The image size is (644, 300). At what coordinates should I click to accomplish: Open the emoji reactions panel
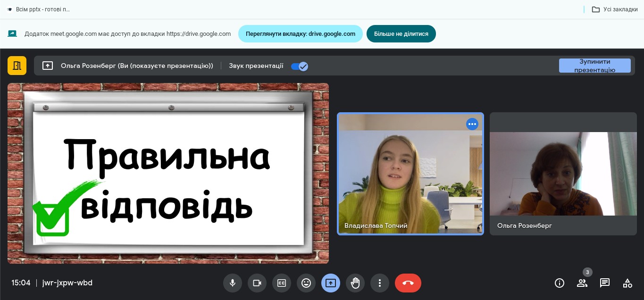coord(306,283)
